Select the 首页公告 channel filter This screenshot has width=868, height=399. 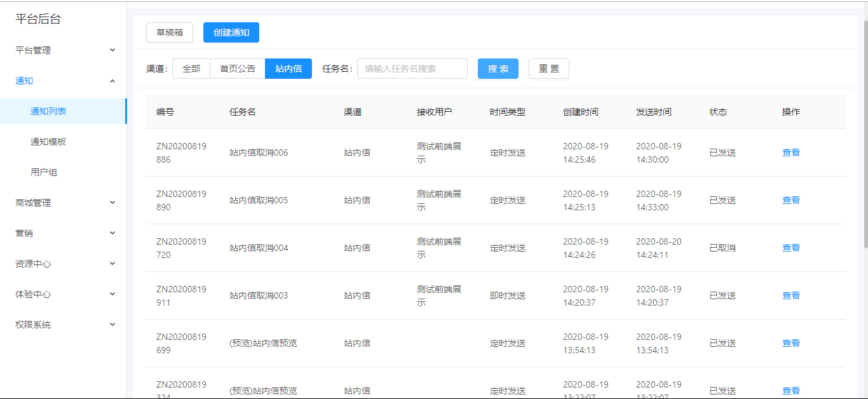[238, 69]
